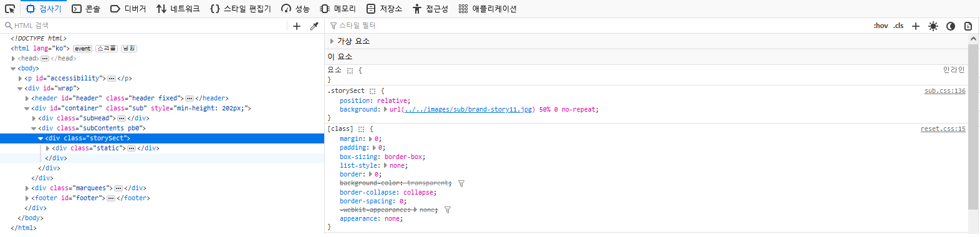This screenshot has height=237, width=980.
Task: Toggle the :hov pseudo-class panel
Action: point(881,26)
